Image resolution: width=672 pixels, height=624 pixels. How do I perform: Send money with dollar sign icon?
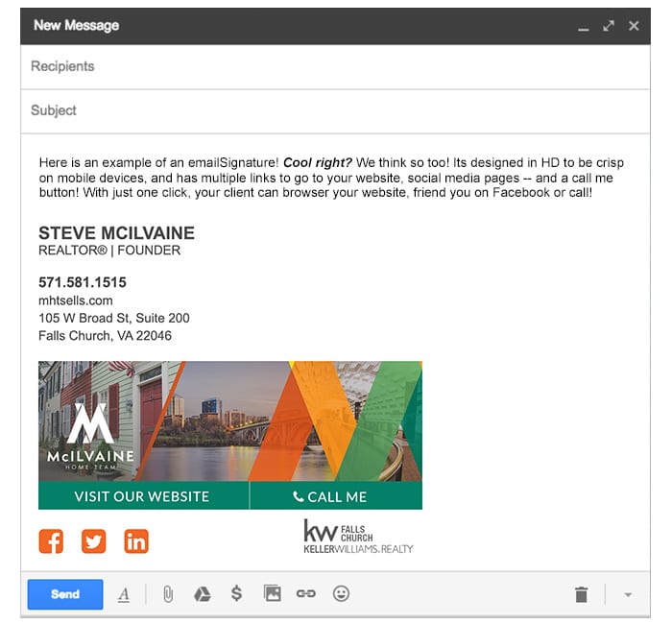click(236, 593)
